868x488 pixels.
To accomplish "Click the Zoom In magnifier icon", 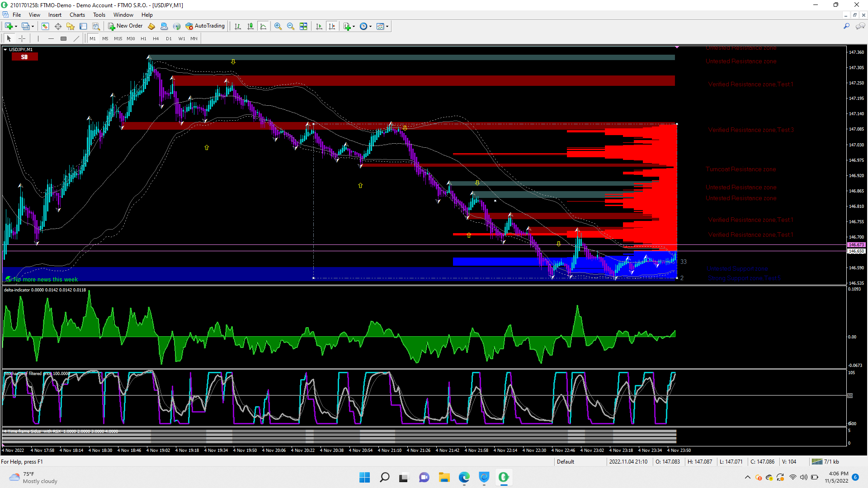I will tap(278, 26).
